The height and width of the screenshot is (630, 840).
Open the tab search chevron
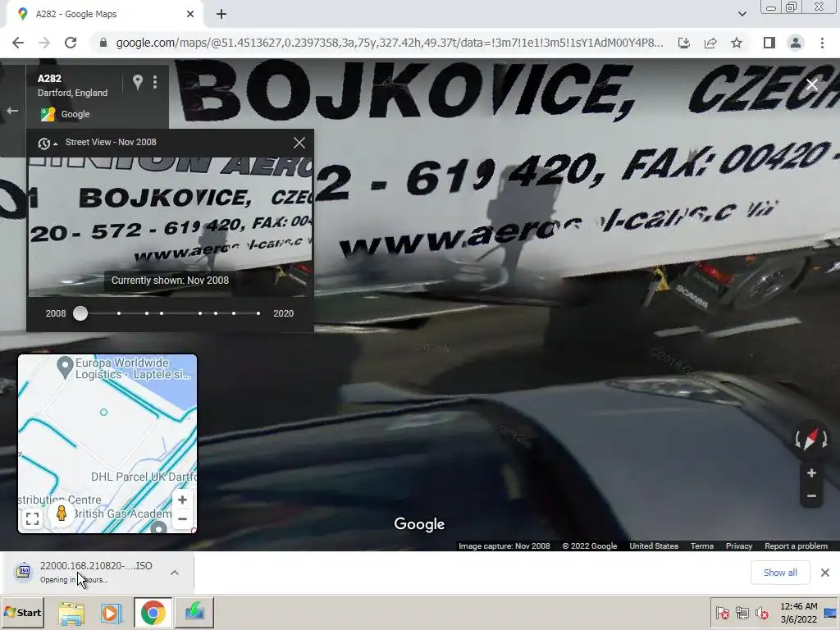pyautogui.click(x=742, y=14)
